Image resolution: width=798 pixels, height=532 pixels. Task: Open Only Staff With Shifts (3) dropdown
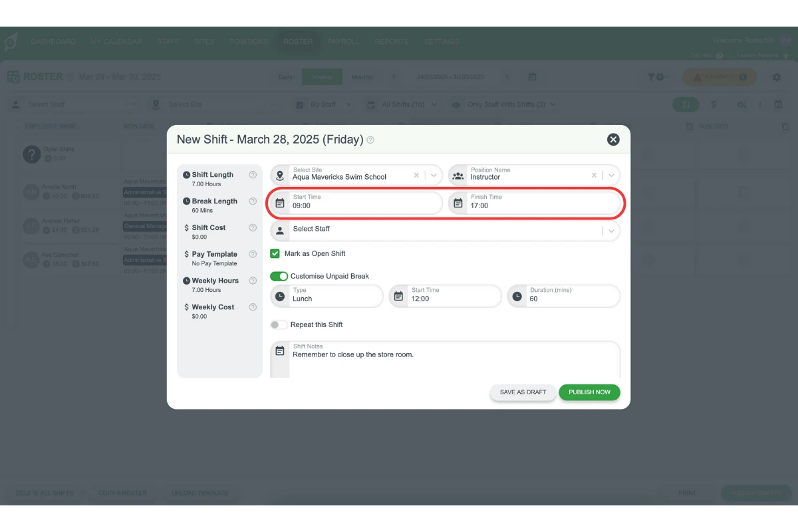click(x=503, y=104)
